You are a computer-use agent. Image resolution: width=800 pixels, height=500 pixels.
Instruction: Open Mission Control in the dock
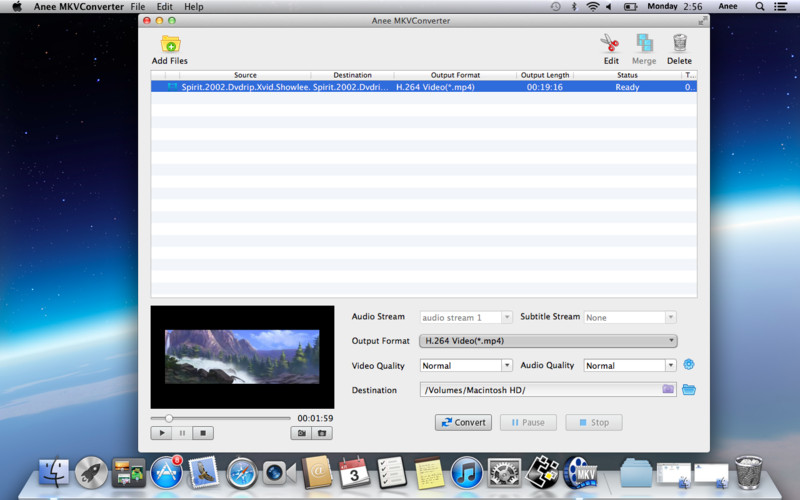point(129,472)
